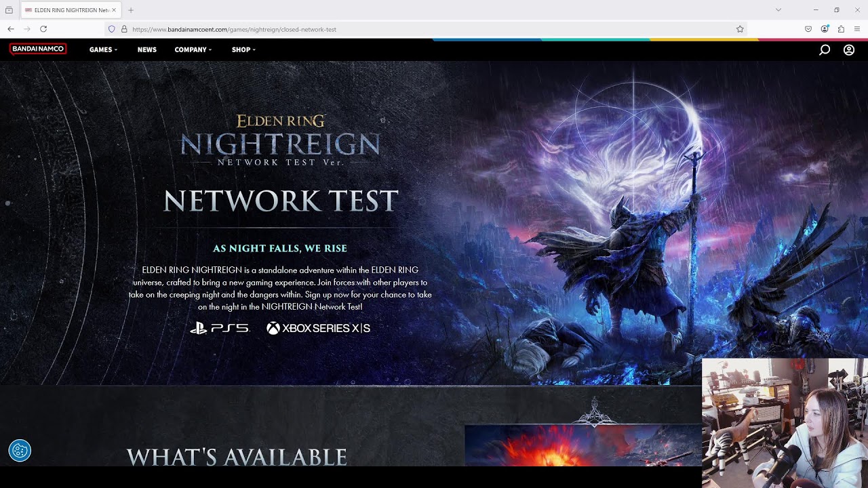The image size is (868, 488).
Task: Click the AS NIGHT FALLS, WE RISE tagline
Action: tap(280, 249)
